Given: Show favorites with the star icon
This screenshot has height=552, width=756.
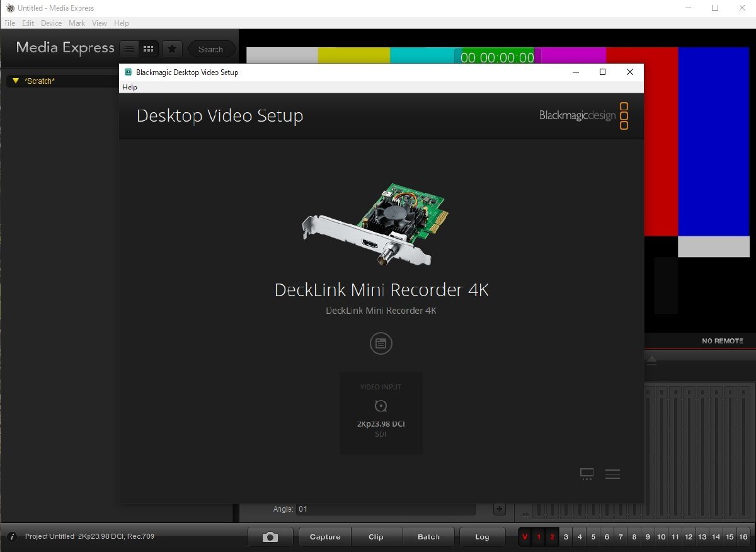Looking at the screenshot, I should pyautogui.click(x=172, y=49).
